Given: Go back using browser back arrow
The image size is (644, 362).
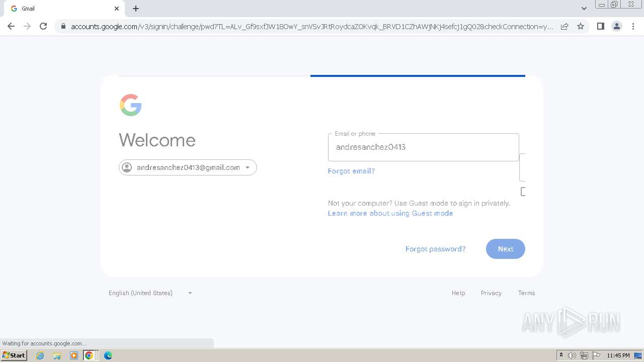Looking at the screenshot, I should pyautogui.click(x=11, y=26).
